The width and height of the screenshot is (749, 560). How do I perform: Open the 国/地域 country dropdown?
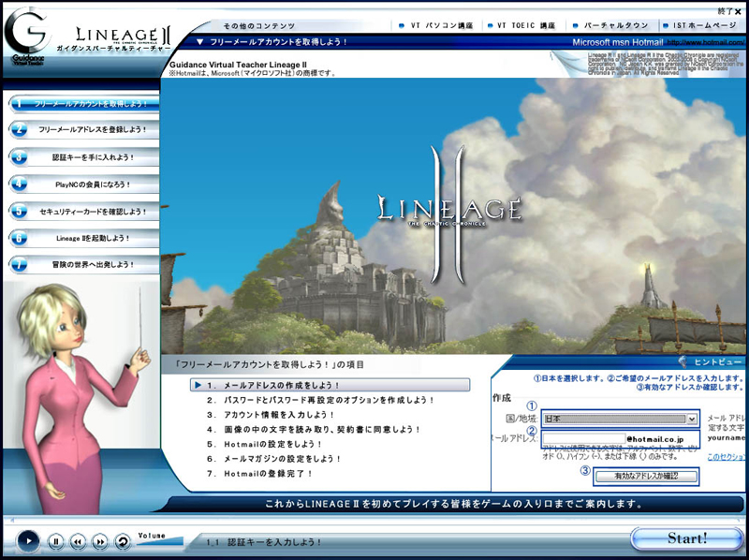[621, 419]
